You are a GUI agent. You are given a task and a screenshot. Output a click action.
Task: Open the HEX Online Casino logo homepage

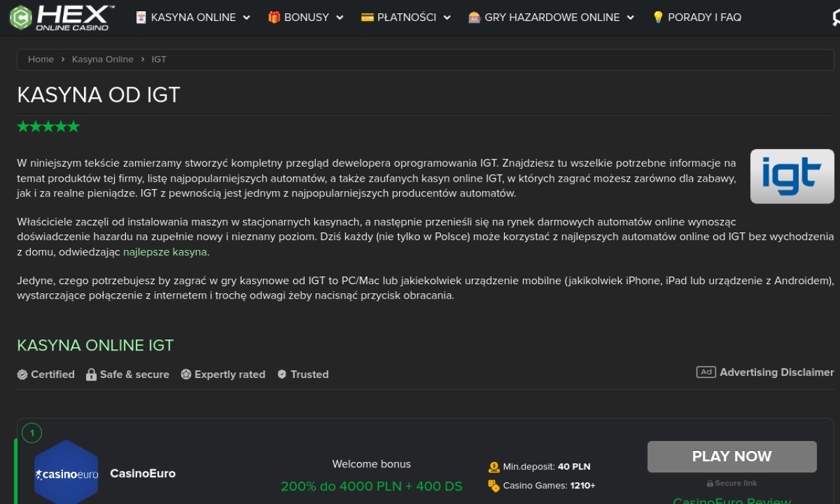click(x=62, y=18)
